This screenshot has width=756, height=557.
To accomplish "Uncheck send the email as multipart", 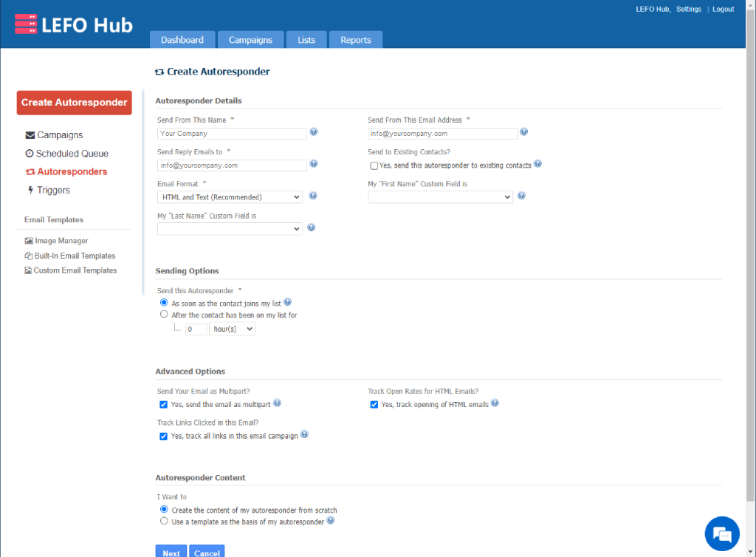I will tap(164, 405).
